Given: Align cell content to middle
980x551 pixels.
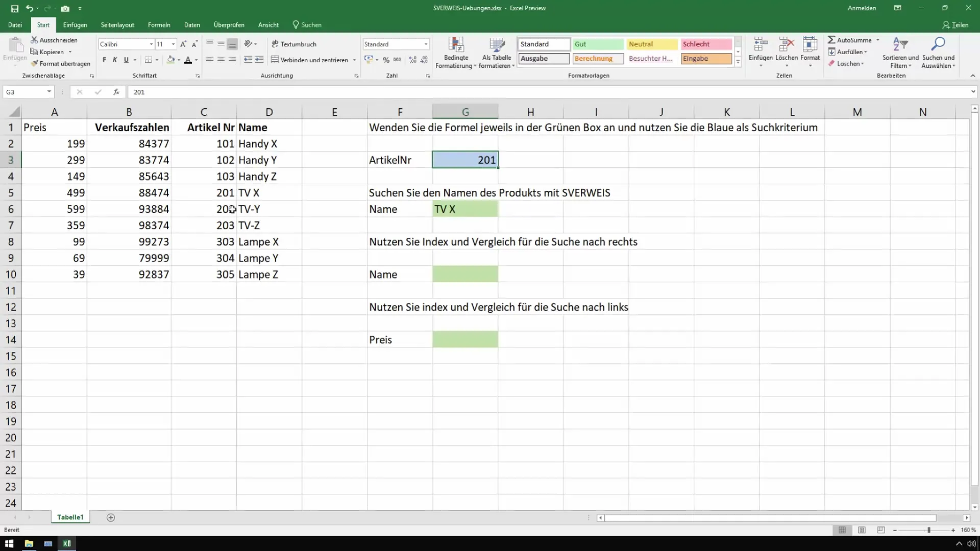Looking at the screenshot, I should [220, 44].
